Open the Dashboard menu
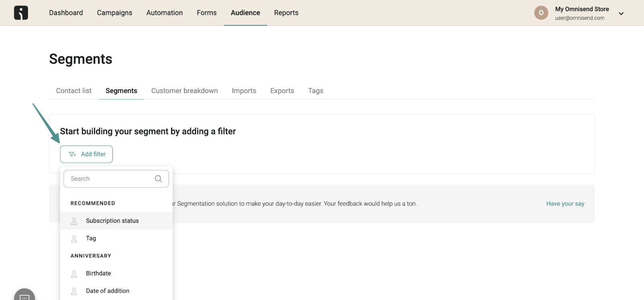The width and height of the screenshot is (644, 300). (x=66, y=13)
